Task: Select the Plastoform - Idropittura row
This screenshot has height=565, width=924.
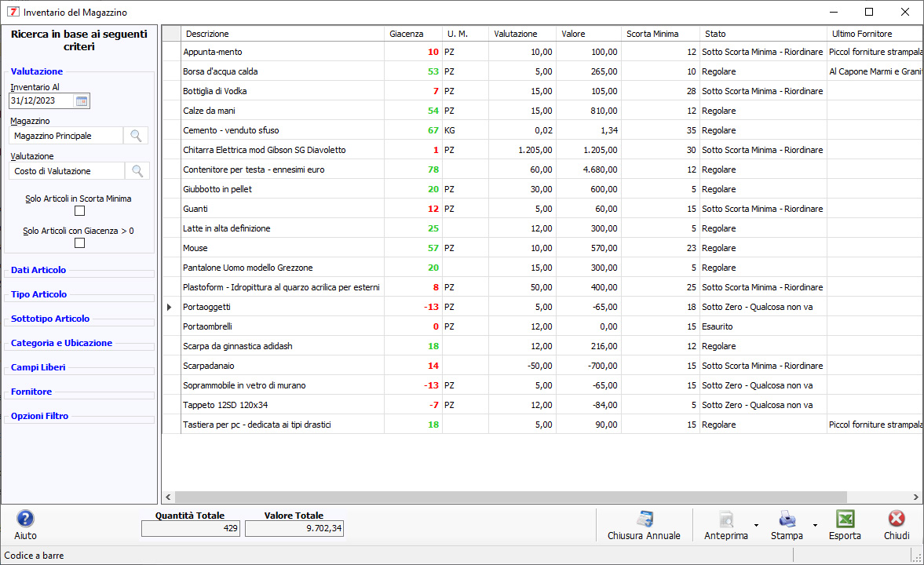Action: pyautogui.click(x=542, y=287)
